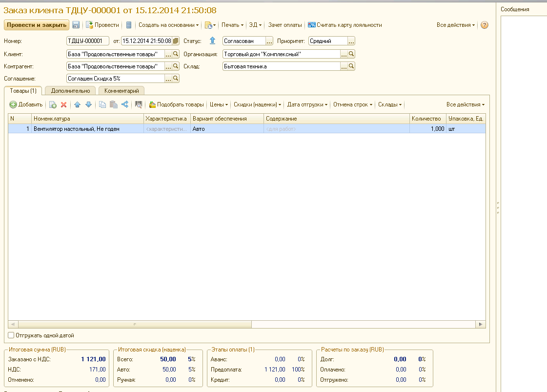This screenshot has height=392, width=547.
Task: Expand the 'Создать на основании' dropdown
Action: point(168,25)
